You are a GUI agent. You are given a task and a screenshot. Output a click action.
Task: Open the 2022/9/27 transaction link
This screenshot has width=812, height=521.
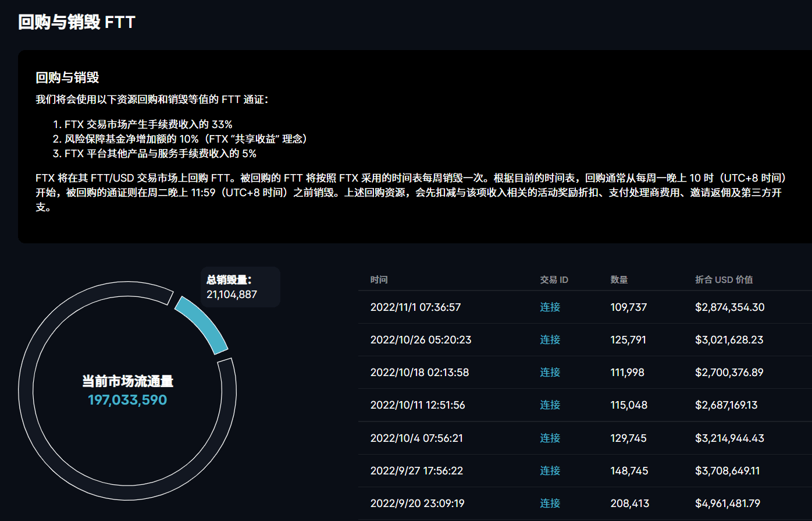(549, 470)
